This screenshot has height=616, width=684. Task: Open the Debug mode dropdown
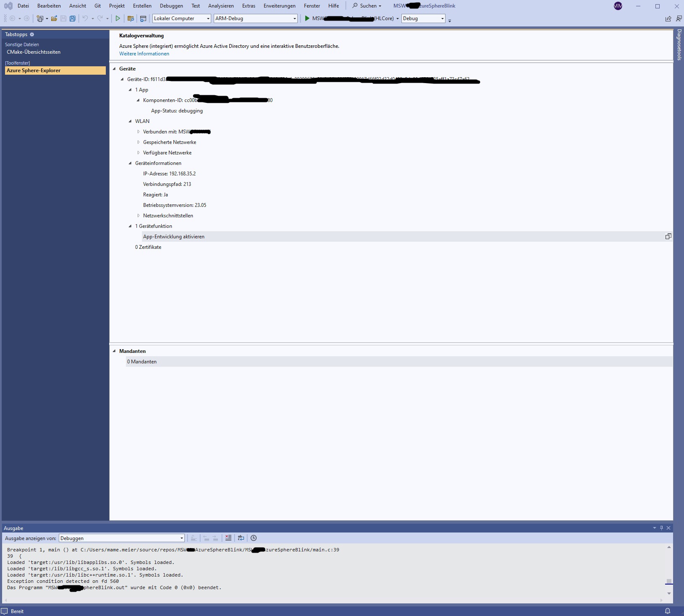pos(423,18)
